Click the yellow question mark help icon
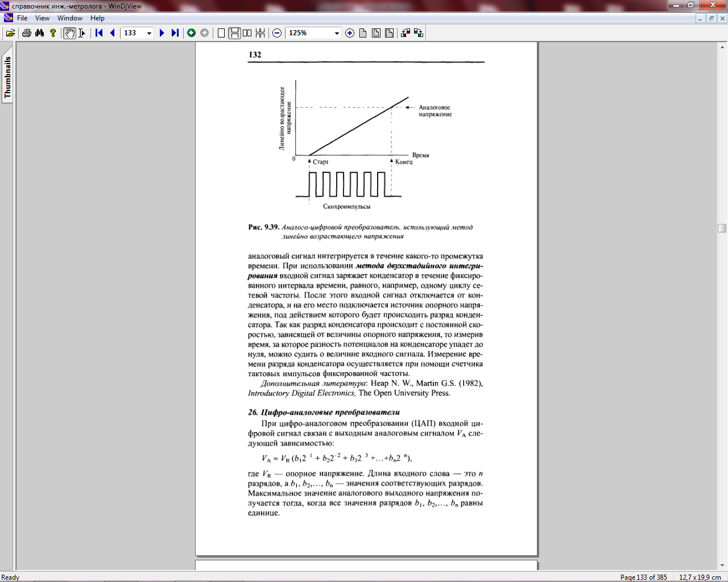 tap(53, 33)
